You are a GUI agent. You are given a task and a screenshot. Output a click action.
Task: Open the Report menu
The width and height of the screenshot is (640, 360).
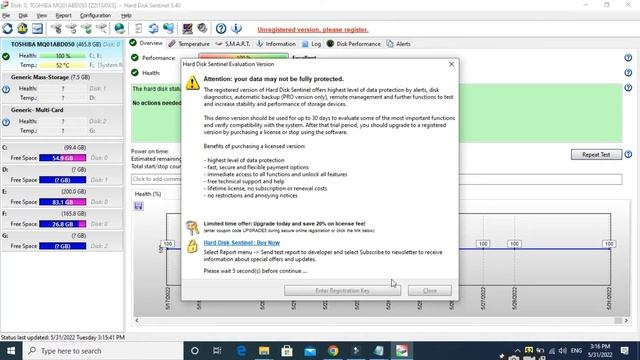[63, 16]
